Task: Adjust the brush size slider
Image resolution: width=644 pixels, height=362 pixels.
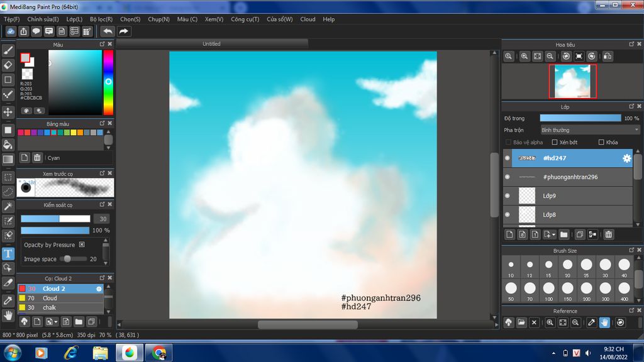Action: [x=55, y=219]
